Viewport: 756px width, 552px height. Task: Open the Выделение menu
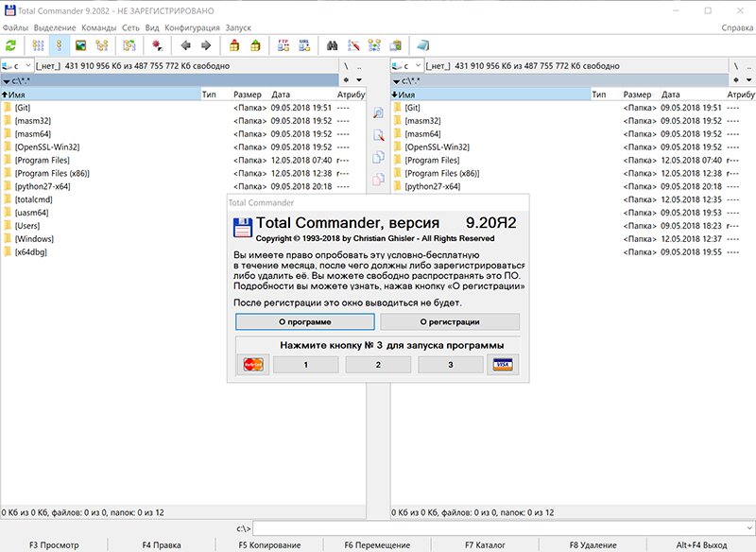(55, 28)
